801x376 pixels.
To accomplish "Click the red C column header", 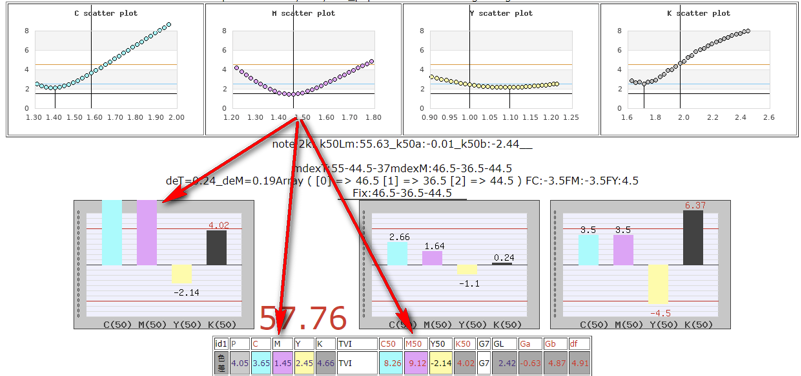I will coord(261,344).
